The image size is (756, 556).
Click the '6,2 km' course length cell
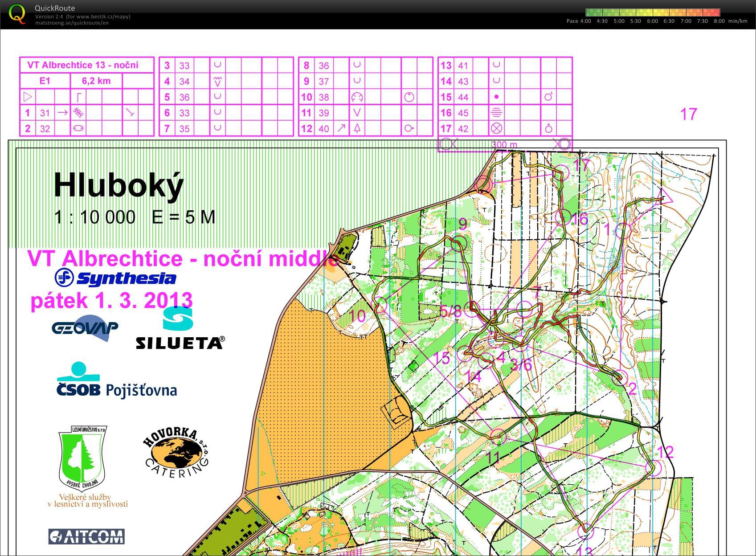96,81
